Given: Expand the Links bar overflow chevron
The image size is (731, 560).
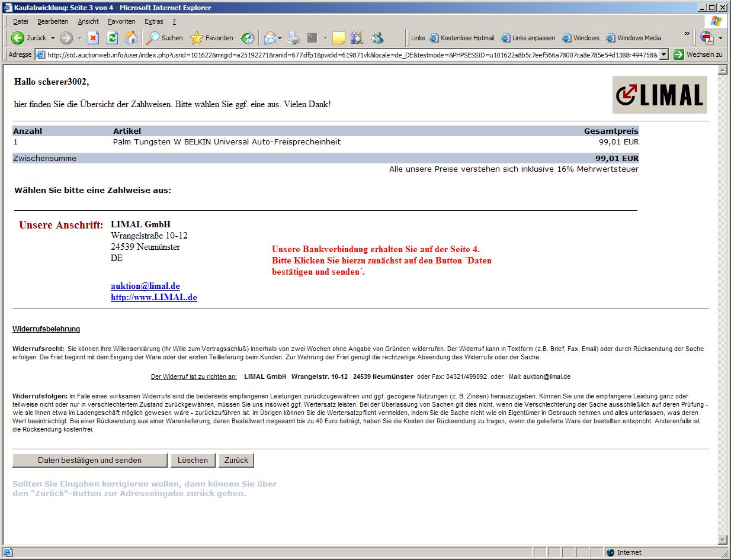Looking at the screenshot, I should tap(687, 34).
